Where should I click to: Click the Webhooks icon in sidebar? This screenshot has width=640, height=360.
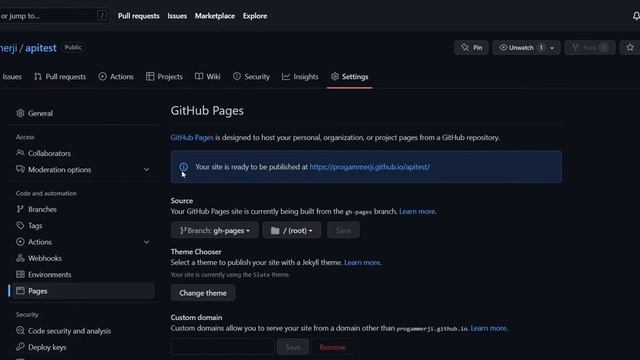point(20,258)
